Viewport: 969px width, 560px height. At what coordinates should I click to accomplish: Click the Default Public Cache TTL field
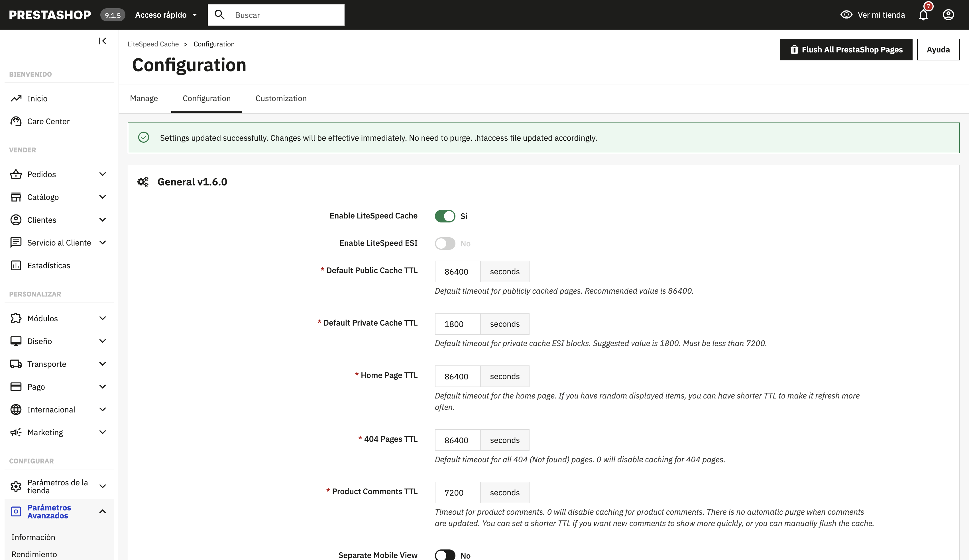coord(457,271)
